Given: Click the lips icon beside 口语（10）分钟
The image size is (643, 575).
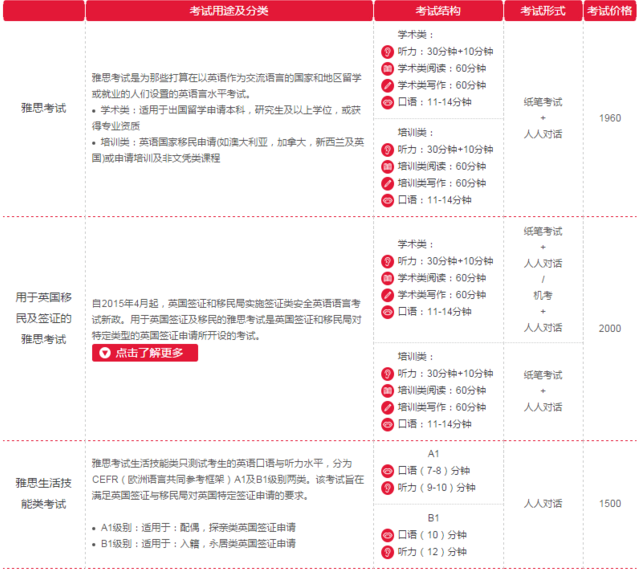Looking at the screenshot, I should [x=387, y=535].
